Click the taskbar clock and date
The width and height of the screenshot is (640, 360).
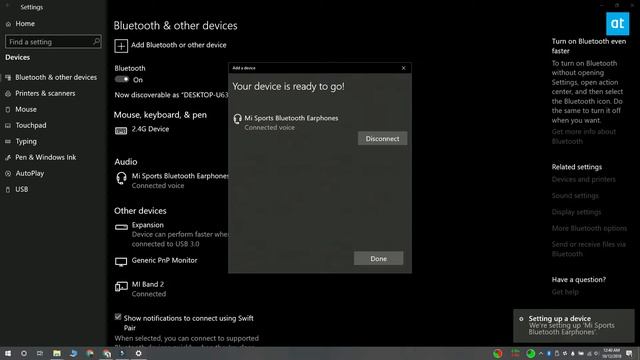point(611,353)
